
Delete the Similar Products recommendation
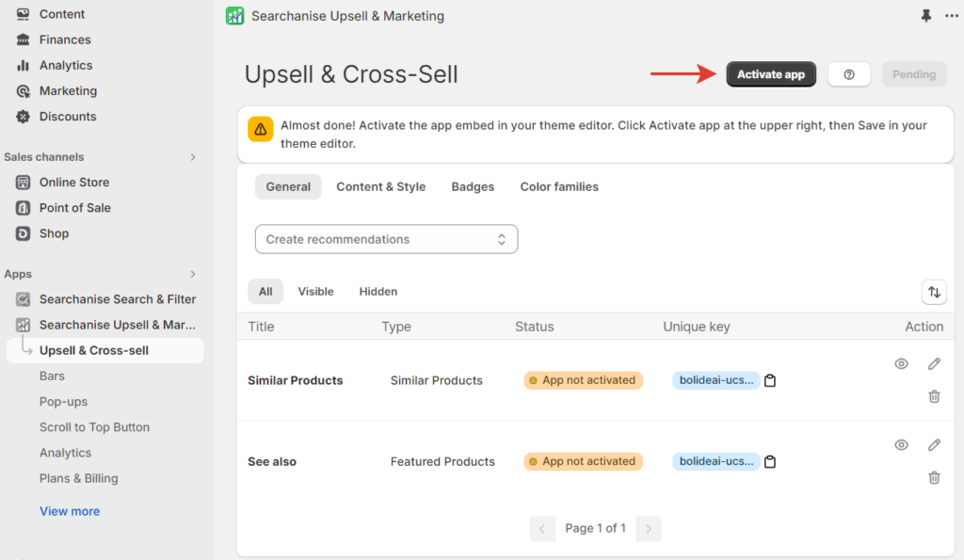pyautogui.click(x=933, y=396)
